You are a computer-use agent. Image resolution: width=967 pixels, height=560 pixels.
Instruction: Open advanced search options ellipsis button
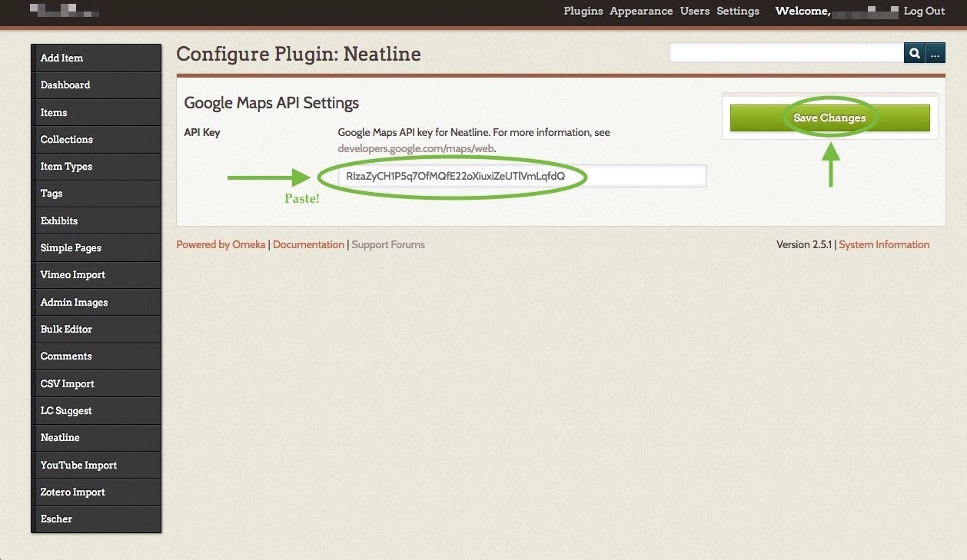[x=935, y=53]
